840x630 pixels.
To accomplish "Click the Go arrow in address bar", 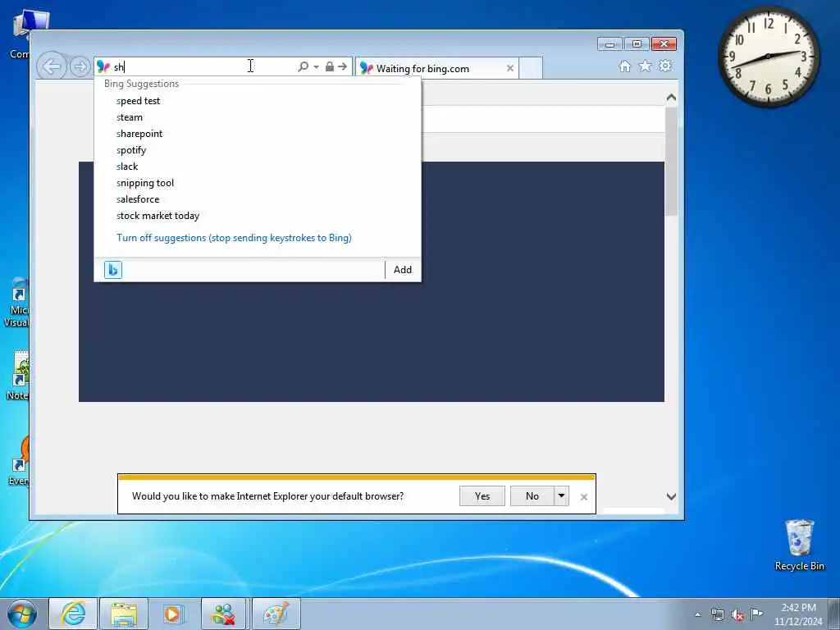I will click(x=343, y=66).
